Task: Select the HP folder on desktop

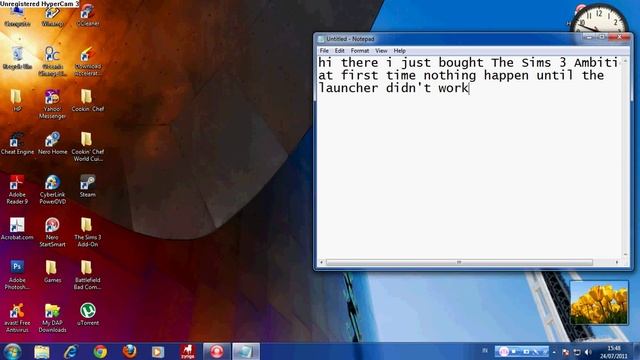Action: pyautogui.click(x=17, y=100)
